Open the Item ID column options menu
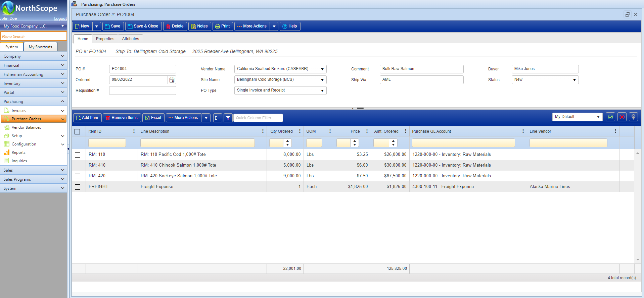The image size is (644, 298). click(x=134, y=131)
